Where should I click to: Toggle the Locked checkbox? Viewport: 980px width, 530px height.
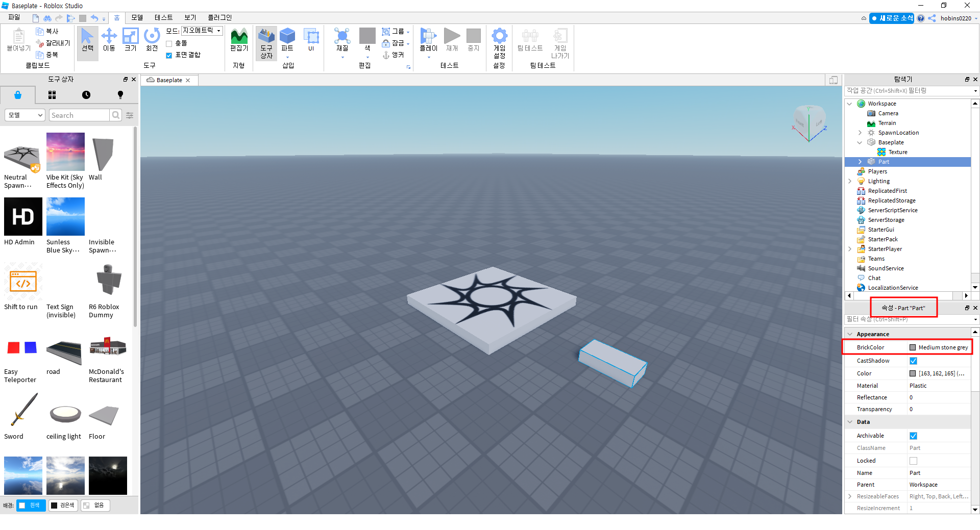click(x=913, y=461)
